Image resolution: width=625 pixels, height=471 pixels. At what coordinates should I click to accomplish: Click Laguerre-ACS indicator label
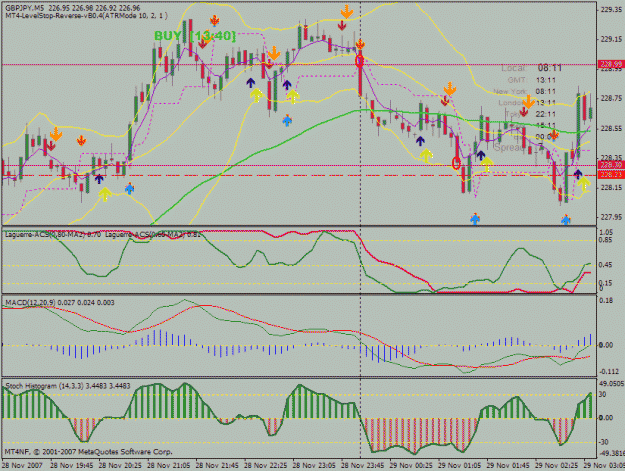click(x=103, y=235)
